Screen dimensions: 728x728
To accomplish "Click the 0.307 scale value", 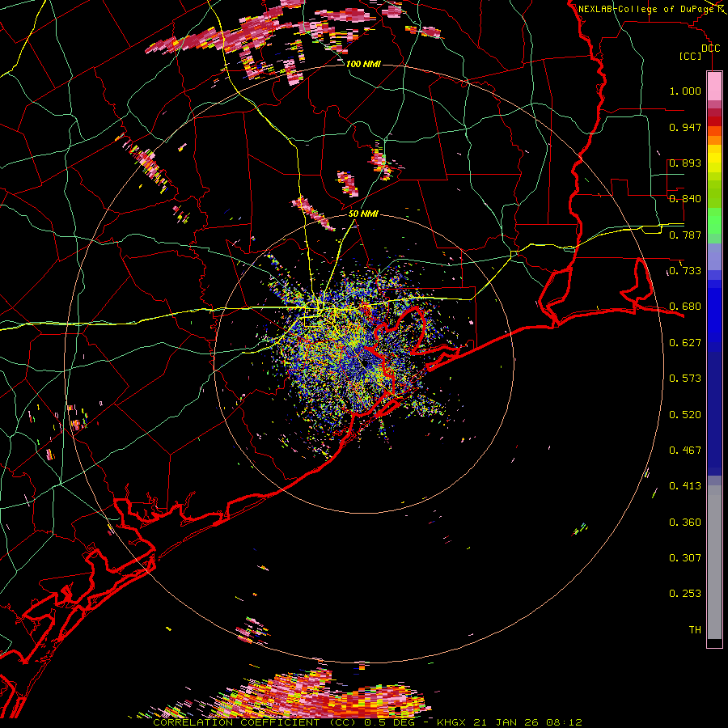I will (x=685, y=558).
